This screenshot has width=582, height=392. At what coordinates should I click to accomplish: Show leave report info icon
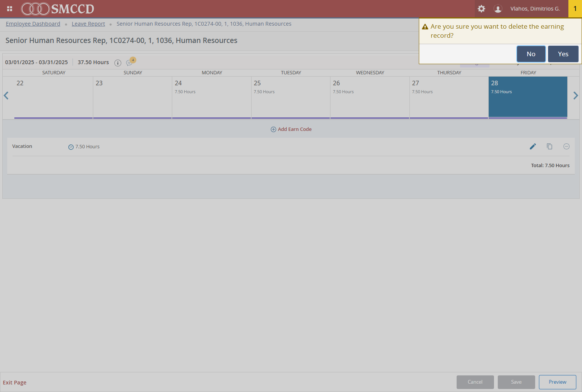[x=118, y=63]
